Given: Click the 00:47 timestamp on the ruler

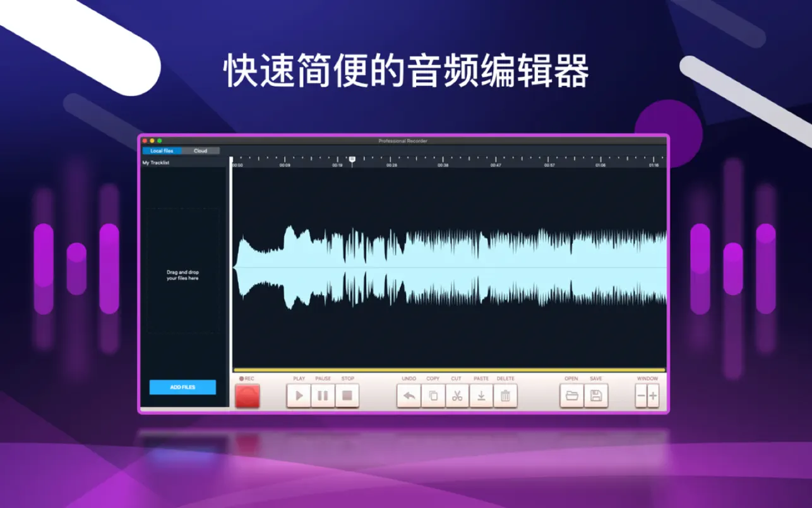Looking at the screenshot, I should pyautogui.click(x=496, y=166).
